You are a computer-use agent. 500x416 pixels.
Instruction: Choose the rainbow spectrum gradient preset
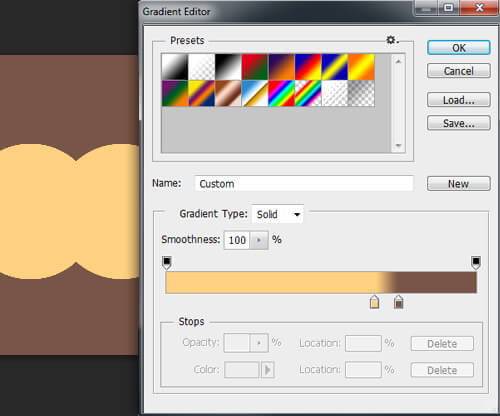pyautogui.click(x=281, y=93)
